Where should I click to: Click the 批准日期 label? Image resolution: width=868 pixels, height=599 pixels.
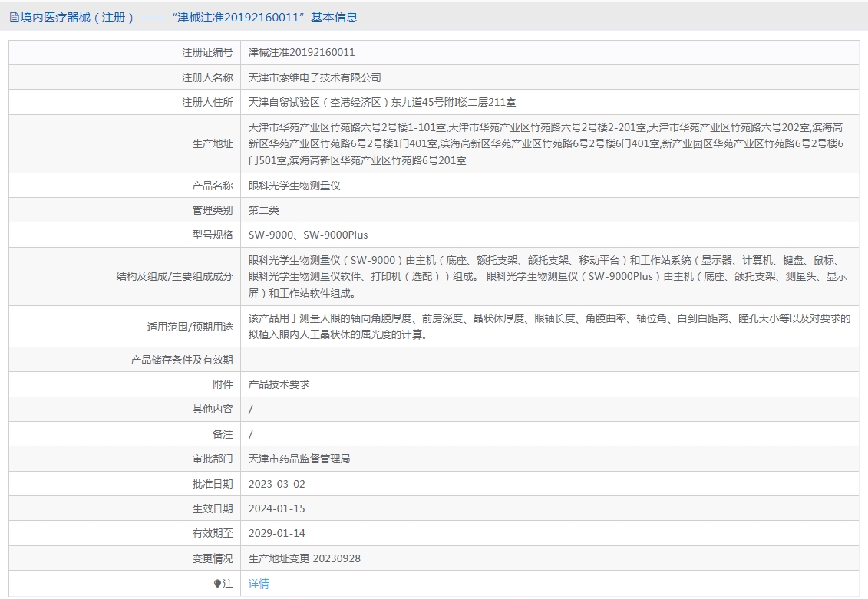click(213, 484)
